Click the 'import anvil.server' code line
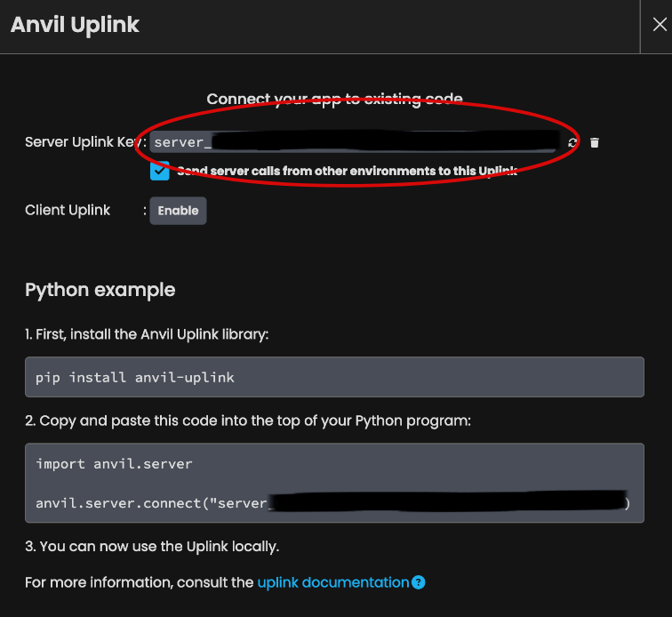Viewport: 672px width, 617px height. pos(114,463)
